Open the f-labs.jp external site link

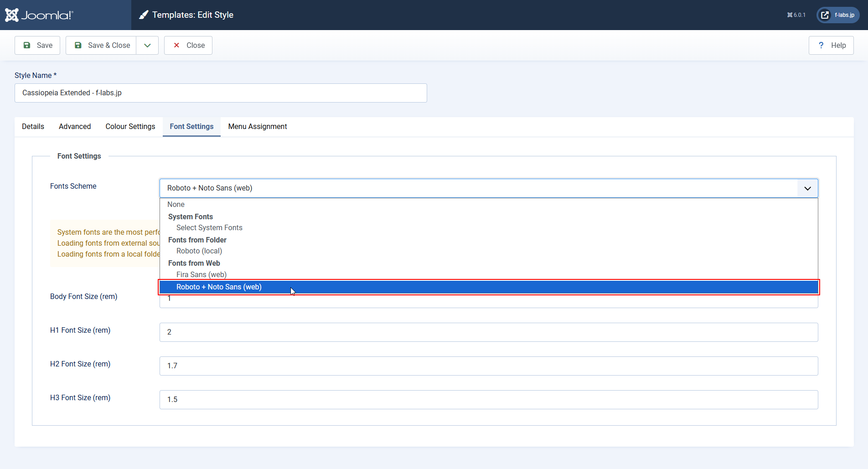coord(838,15)
